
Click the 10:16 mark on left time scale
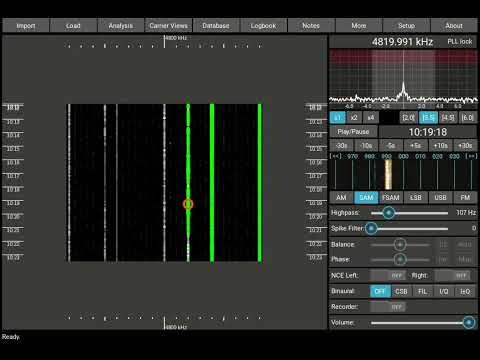tap(13, 162)
